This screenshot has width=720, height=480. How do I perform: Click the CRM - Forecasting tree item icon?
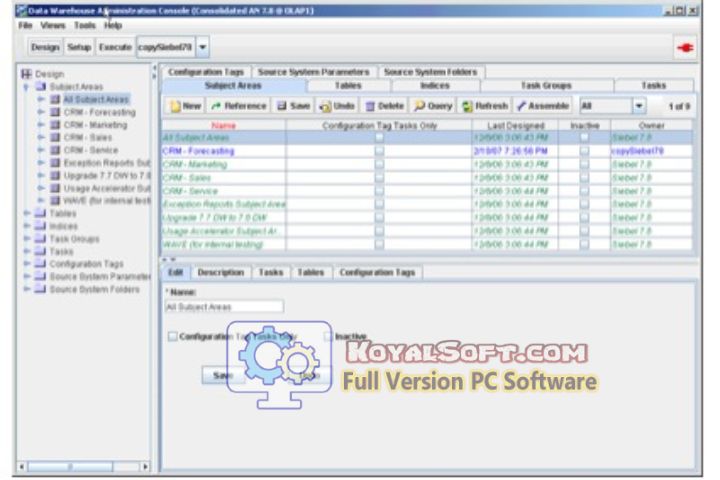(55, 112)
